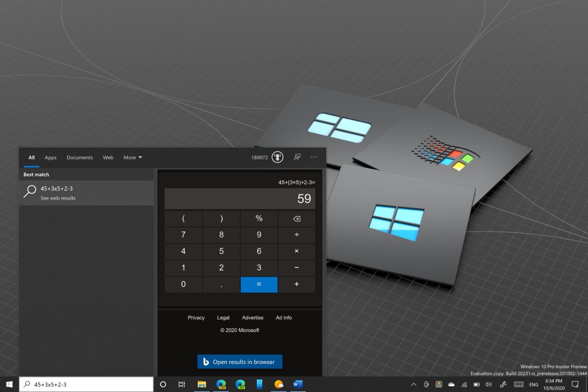
Task: Open the Privacy link
Action: click(196, 318)
